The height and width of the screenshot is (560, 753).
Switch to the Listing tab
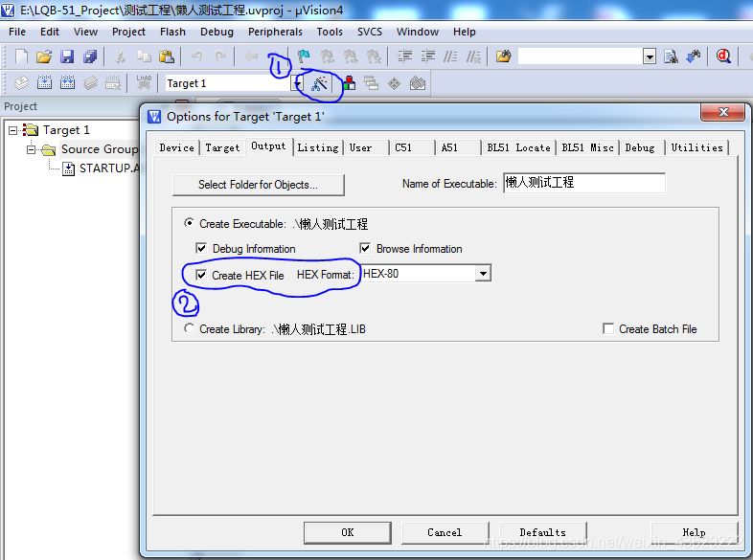[x=318, y=147]
